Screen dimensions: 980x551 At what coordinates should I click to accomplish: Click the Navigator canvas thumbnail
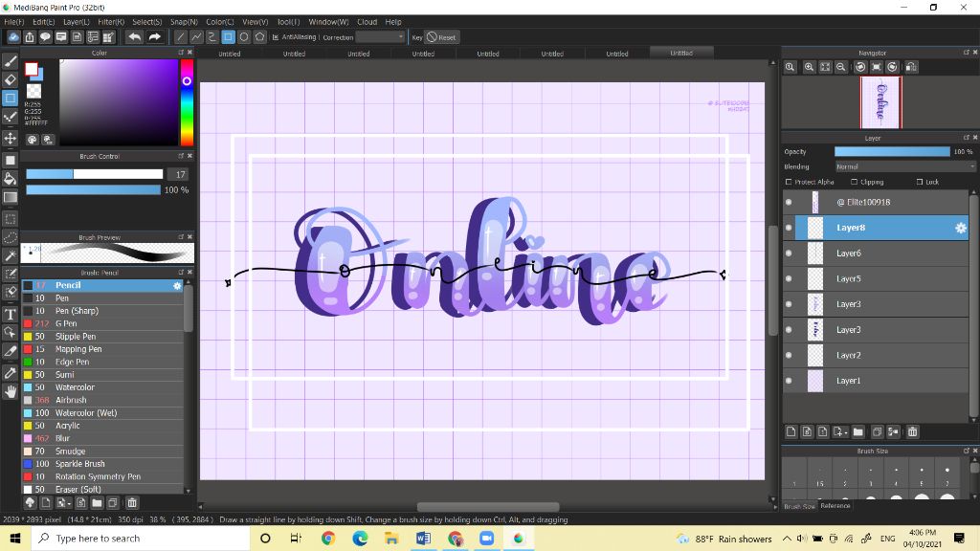(x=880, y=102)
